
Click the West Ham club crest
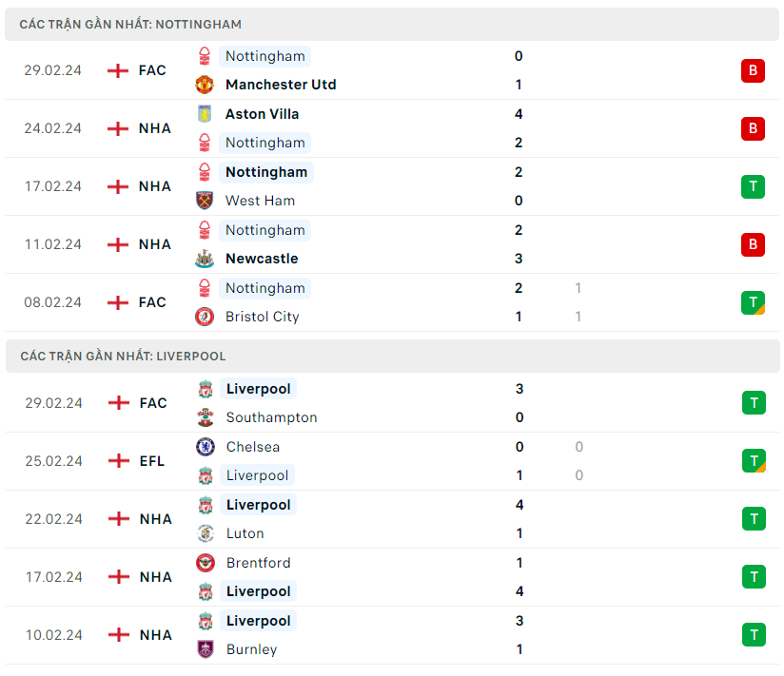click(x=205, y=201)
